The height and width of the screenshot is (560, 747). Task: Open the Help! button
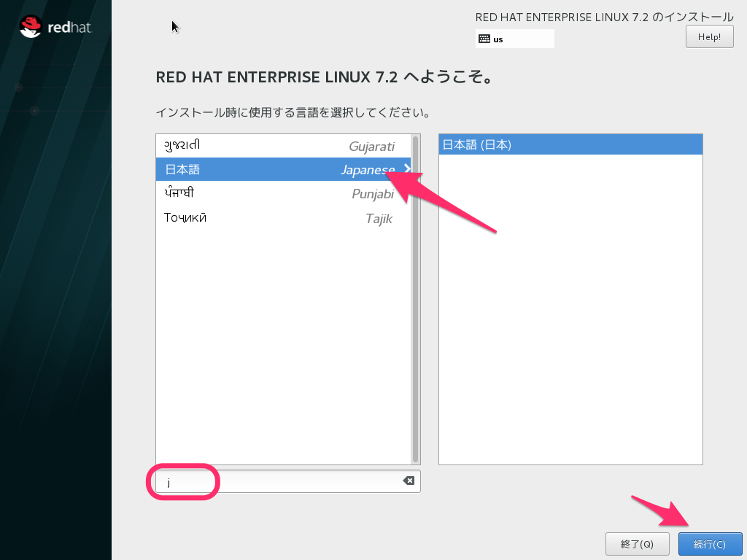point(709,36)
